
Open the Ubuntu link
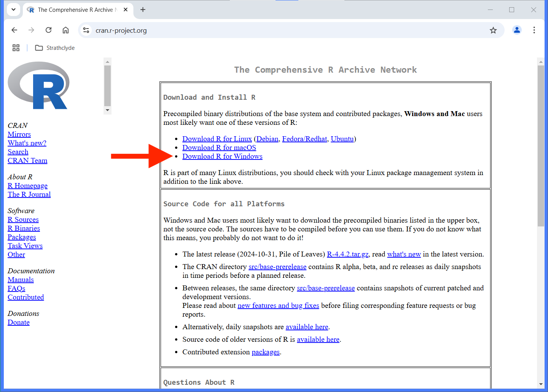point(342,139)
